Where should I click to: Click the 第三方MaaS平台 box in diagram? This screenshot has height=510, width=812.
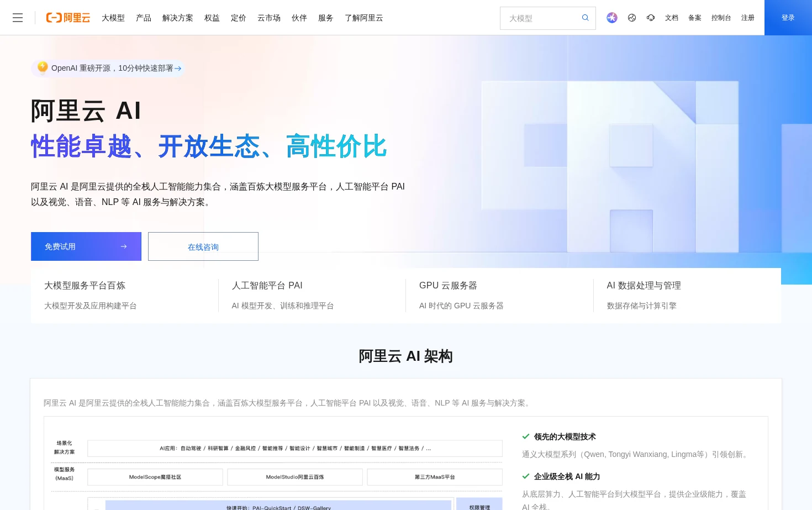[x=435, y=477]
